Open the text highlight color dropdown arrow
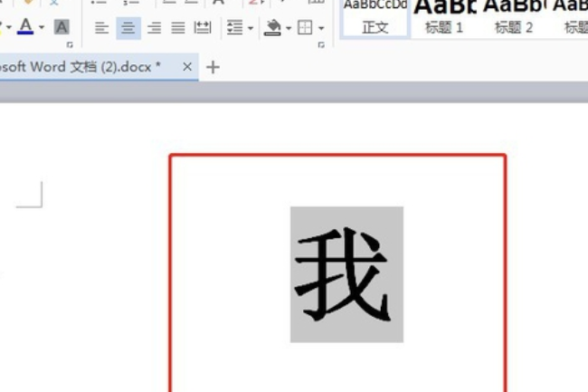The height and width of the screenshot is (392, 588). [x=9, y=27]
